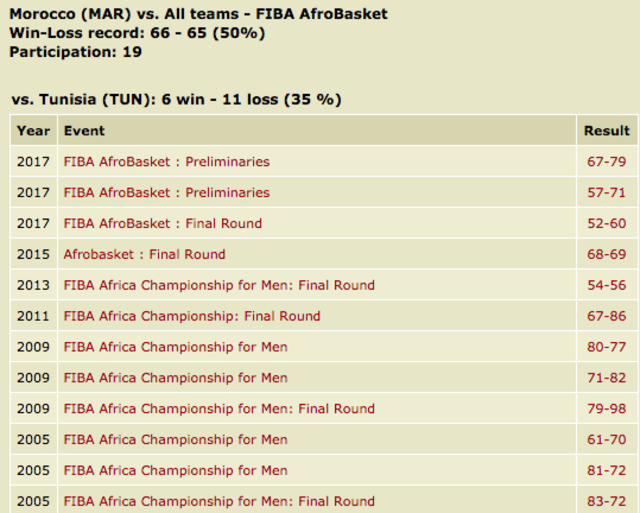This screenshot has width=640, height=513.
Task: Click the 61-70 result link
Action: [x=607, y=440]
